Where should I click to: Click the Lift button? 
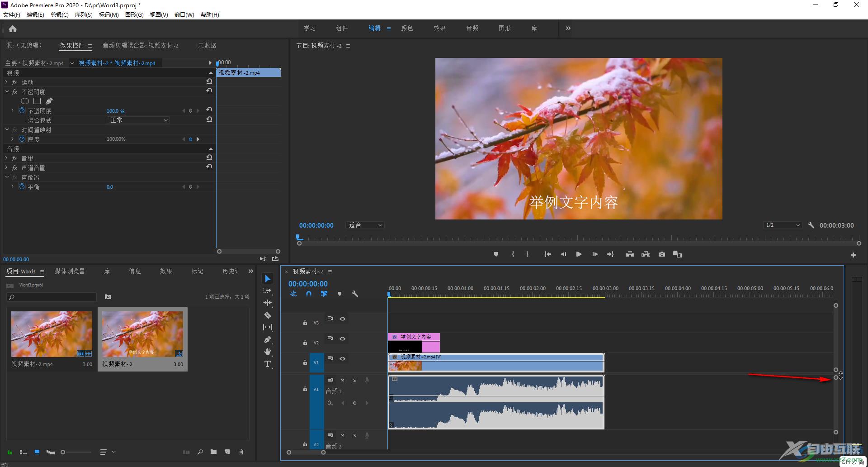(x=630, y=254)
